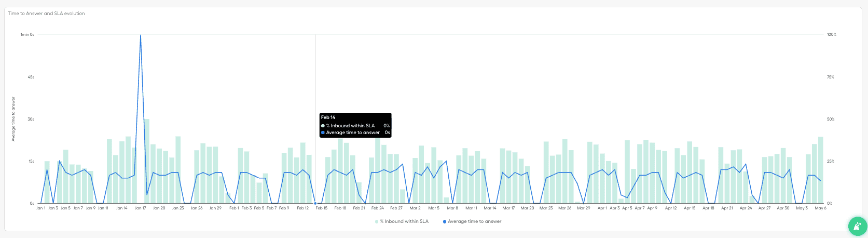868x238 pixels.
Task: Click the '75%' right axis label
Action: [x=831, y=77]
